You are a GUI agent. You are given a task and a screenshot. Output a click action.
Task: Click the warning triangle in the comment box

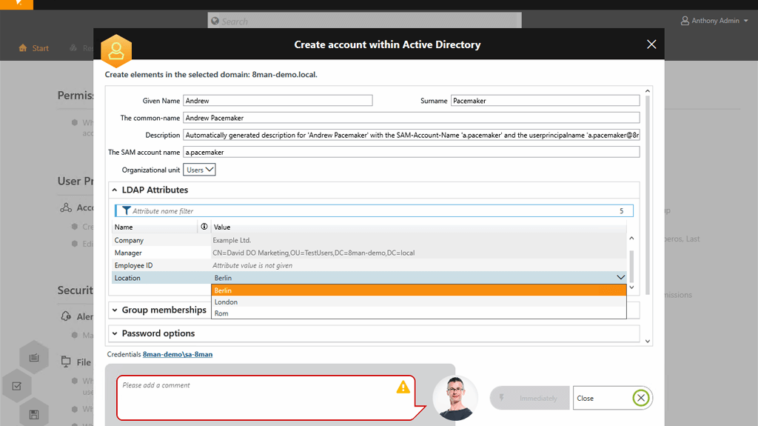coord(403,387)
